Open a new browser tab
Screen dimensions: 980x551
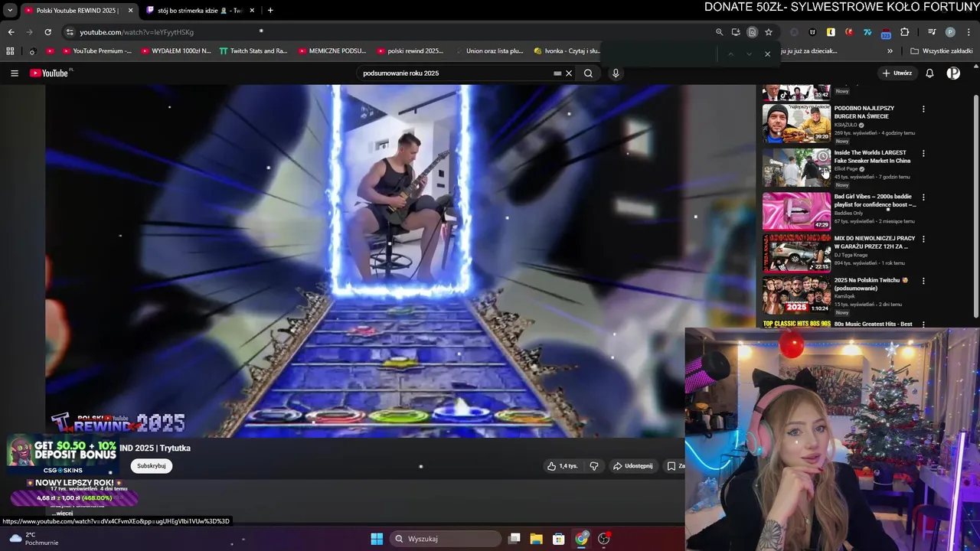pyautogui.click(x=270, y=10)
